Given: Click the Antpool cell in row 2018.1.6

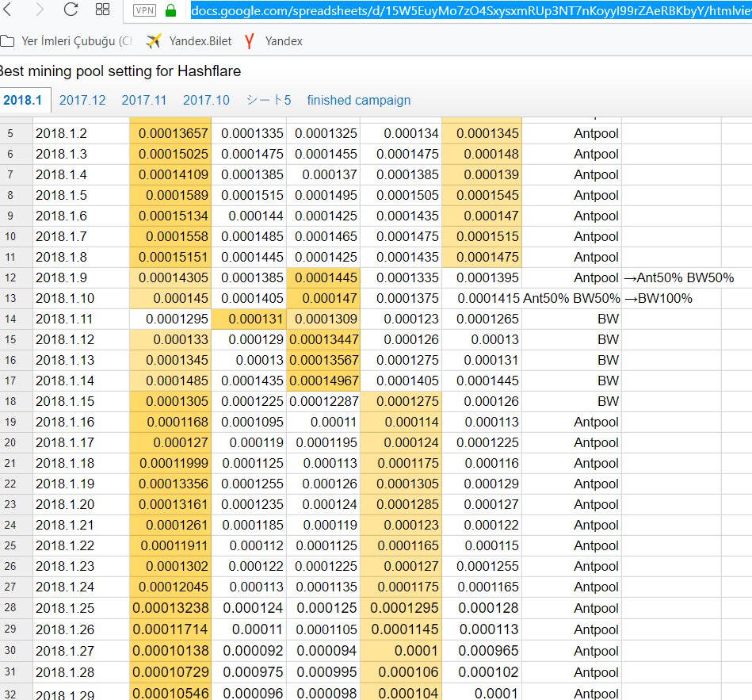Looking at the screenshot, I should pos(571,216).
